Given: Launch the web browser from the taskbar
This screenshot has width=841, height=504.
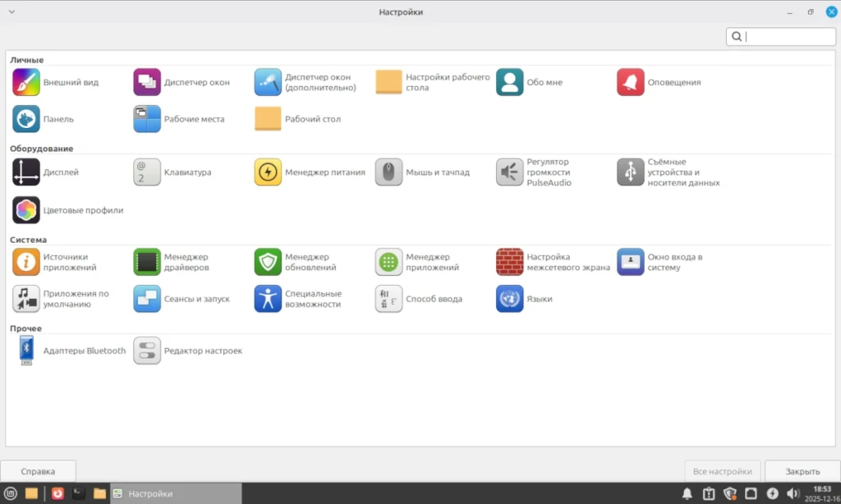Looking at the screenshot, I should click(x=57, y=493).
